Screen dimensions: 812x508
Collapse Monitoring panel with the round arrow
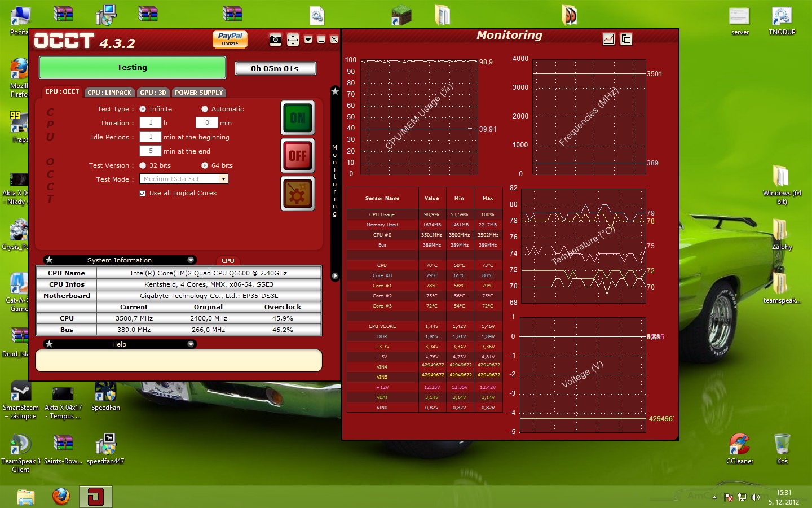335,276
